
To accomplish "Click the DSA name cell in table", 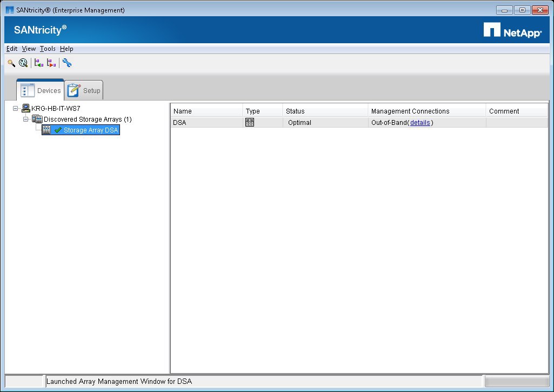I will (x=206, y=123).
